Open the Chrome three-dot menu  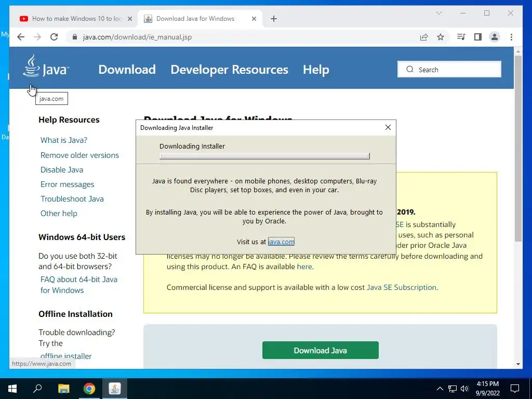[x=511, y=37]
